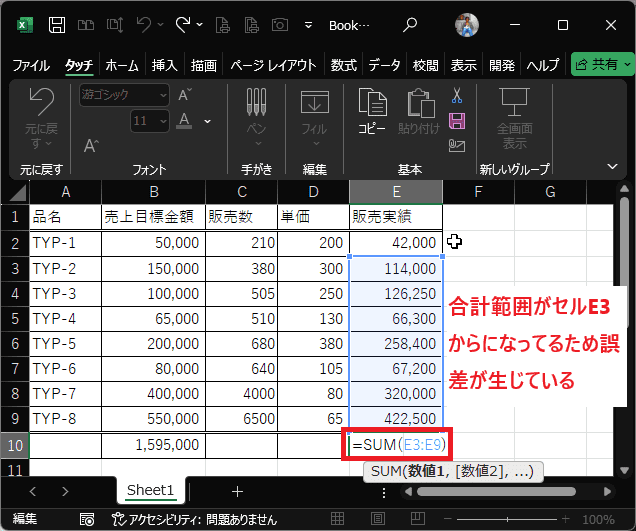Open the font color dropdown arrow
Screen dimensions: 636x531
[207, 121]
